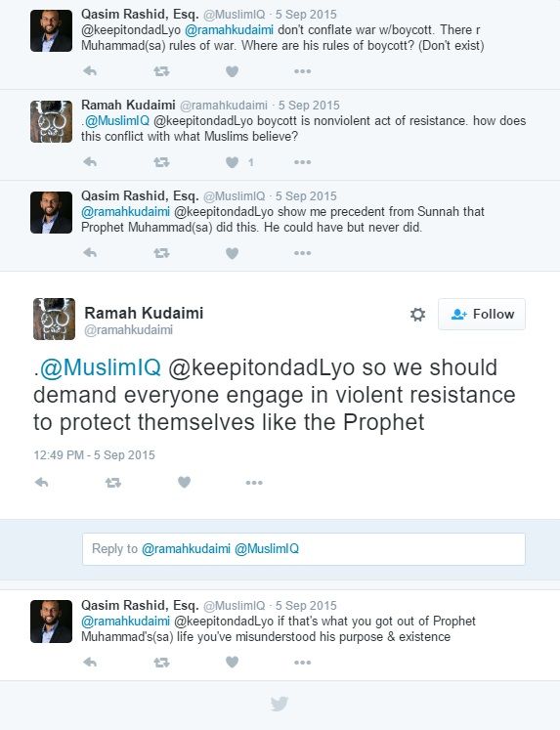The image size is (560, 730).
Task: Reply to the last Qasim Rashid tweet
Action: click(x=89, y=662)
